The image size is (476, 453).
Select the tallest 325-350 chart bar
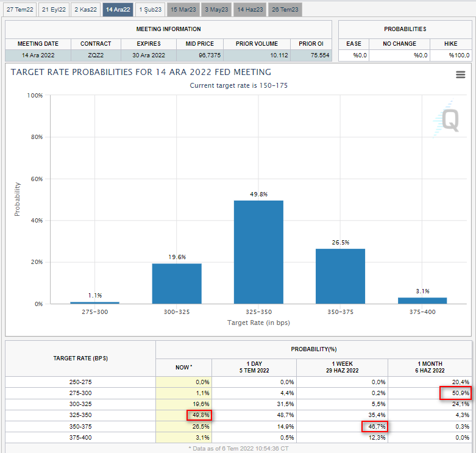pyautogui.click(x=258, y=252)
